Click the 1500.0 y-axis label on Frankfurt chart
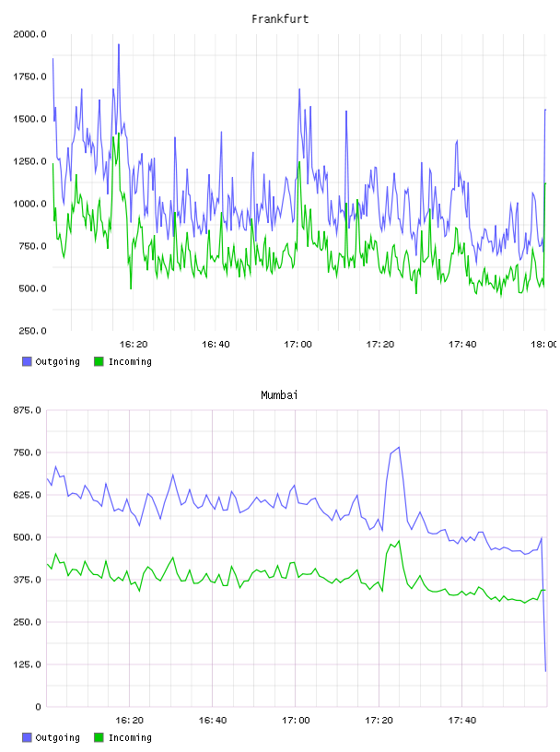Image resolution: width=560 pixels, height=752 pixels. click(29, 119)
